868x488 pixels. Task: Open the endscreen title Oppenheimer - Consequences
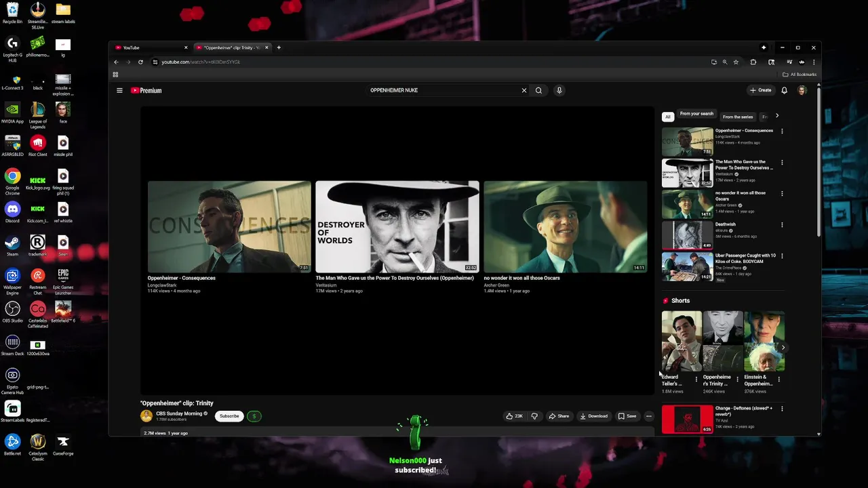click(x=182, y=278)
